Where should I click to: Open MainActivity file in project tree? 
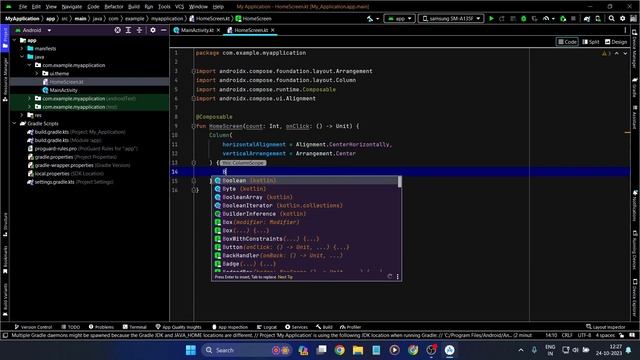63,90
